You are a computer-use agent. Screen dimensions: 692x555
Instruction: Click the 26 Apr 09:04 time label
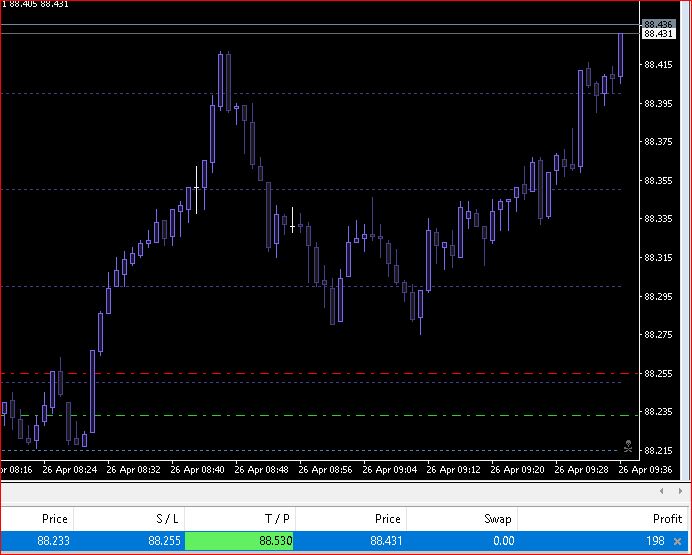(x=389, y=470)
